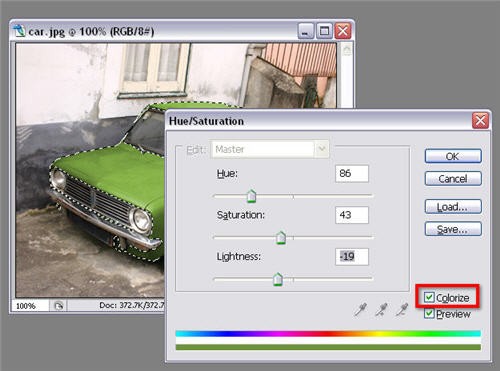Open the Edit Master dropdown
500x371 pixels.
(270, 149)
